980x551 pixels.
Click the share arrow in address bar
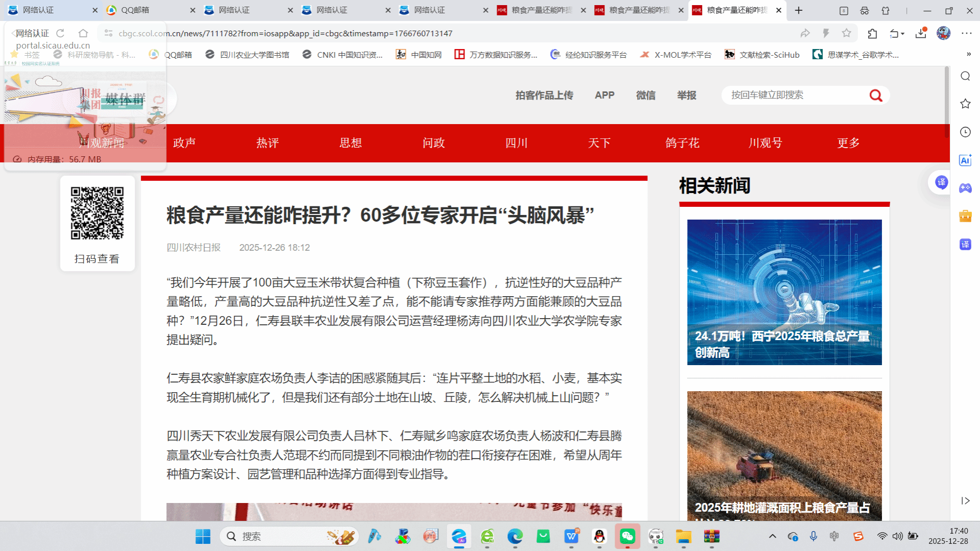[x=805, y=34]
